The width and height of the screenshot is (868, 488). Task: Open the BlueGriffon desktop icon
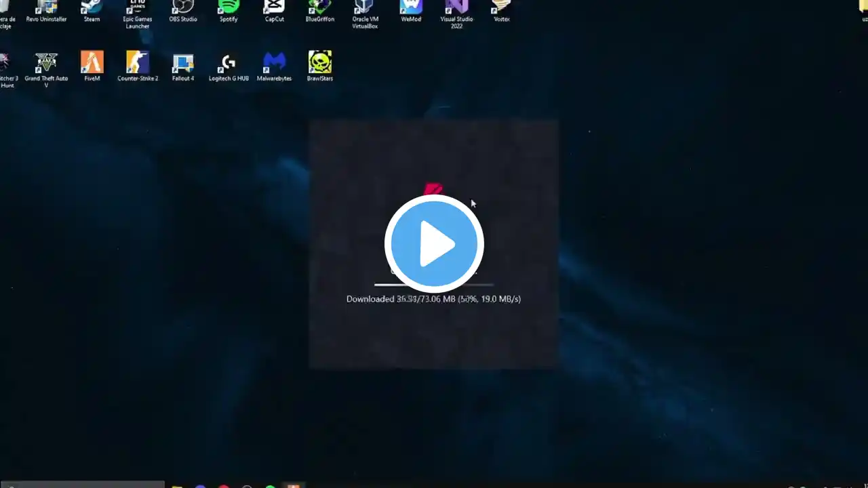(x=320, y=12)
